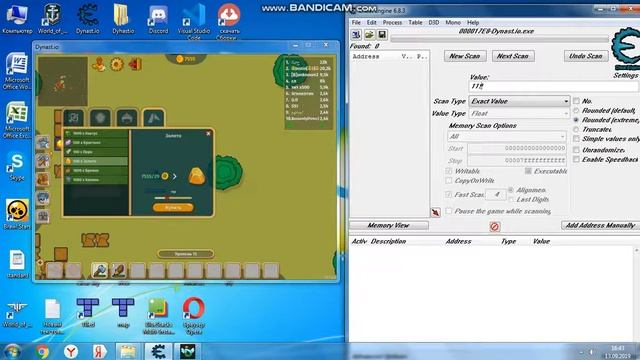This screenshot has width=640, height=360.
Task: Toggle the Executable checkbox
Action: [x=528, y=171]
